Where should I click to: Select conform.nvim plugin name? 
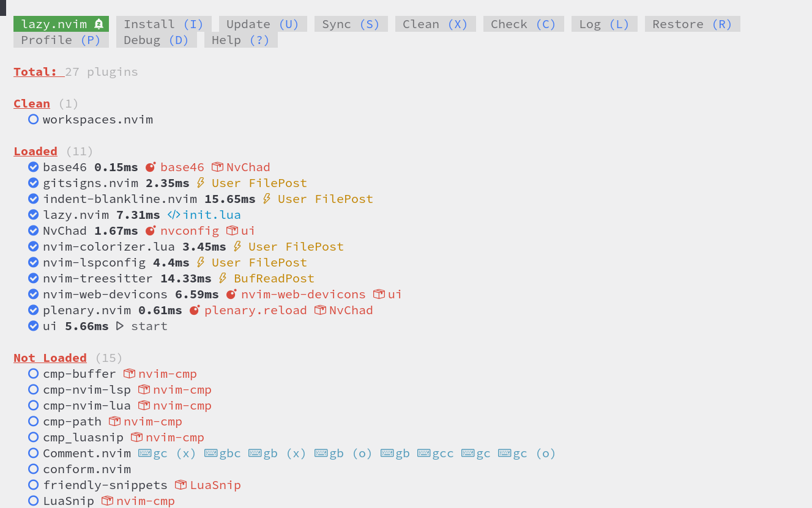coord(87,469)
